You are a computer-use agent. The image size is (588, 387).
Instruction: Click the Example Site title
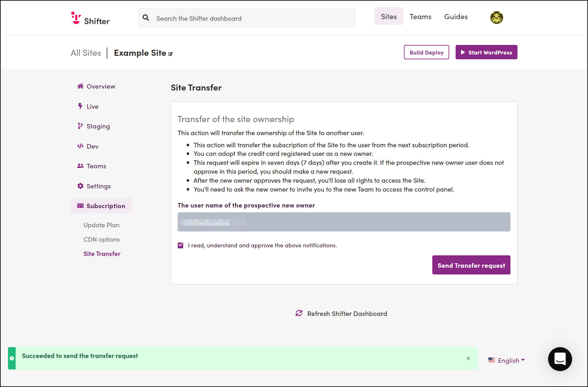click(140, 53)
